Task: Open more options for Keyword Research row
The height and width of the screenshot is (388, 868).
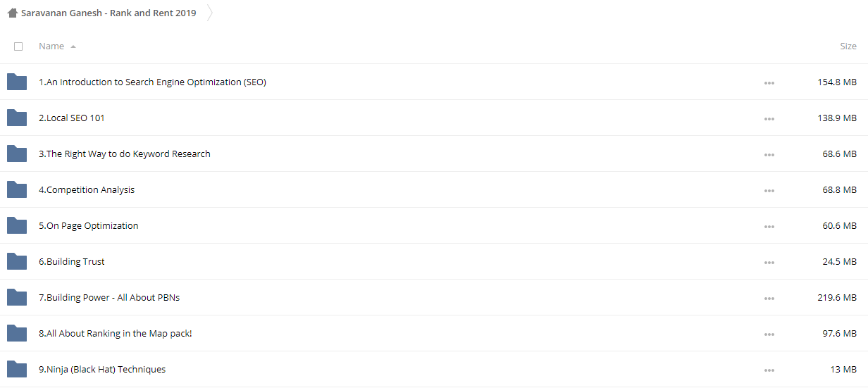Action: pyautogui.click(x=769, y=155)
